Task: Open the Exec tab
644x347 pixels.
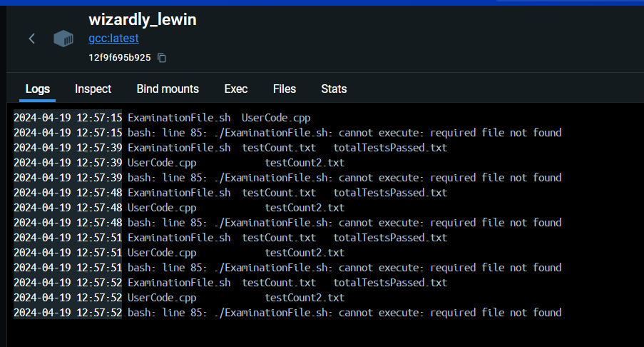Action: (x=236, y=89)
